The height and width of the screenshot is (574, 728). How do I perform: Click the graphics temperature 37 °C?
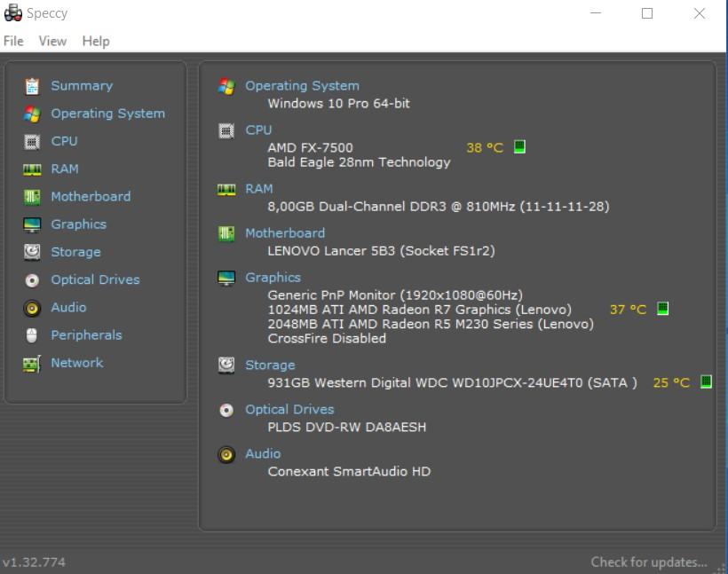pos(628,310)
